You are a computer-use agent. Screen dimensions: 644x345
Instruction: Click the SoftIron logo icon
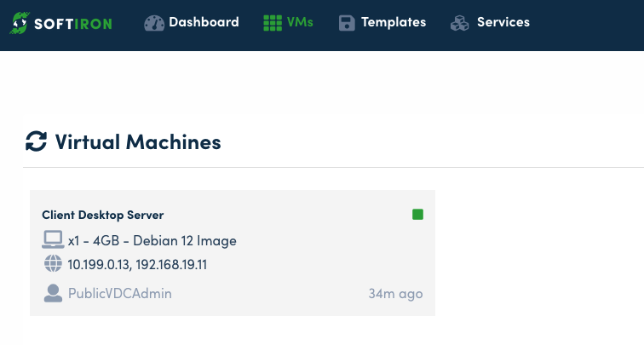pos(19,23)
